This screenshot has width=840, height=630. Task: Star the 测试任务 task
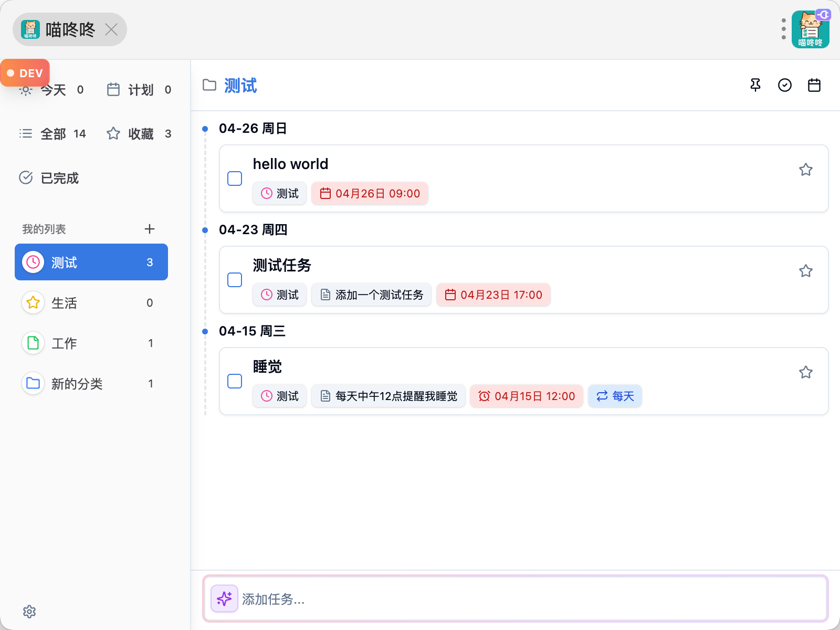(x=806, y=271)
